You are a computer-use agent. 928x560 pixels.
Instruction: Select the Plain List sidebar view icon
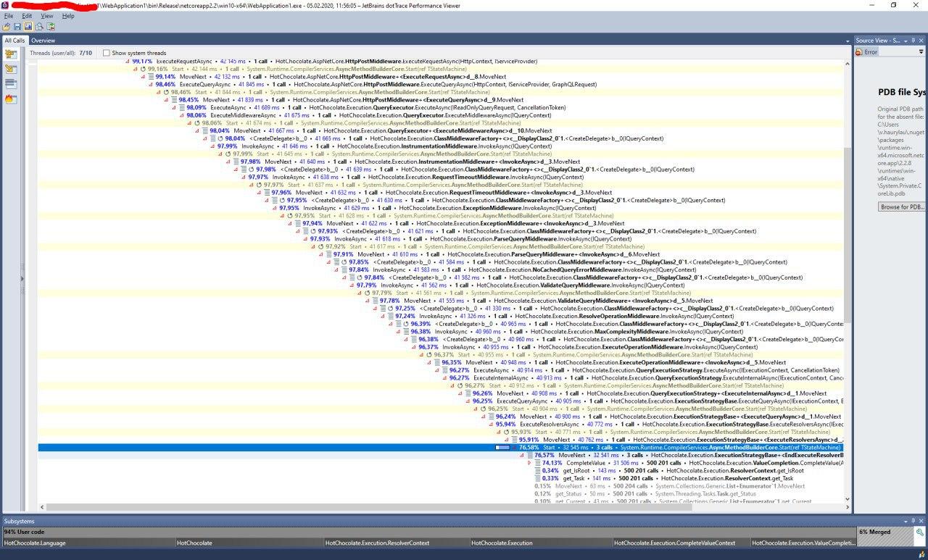11,84
